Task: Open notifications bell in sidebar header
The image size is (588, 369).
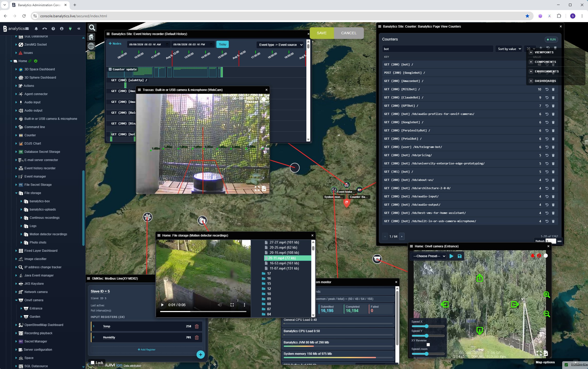Action: [36, 29]
